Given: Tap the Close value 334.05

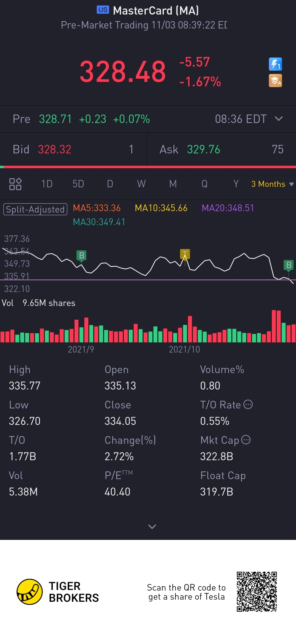Looking at the screenshot, I should pyautogui.click(x=120, y=421).
